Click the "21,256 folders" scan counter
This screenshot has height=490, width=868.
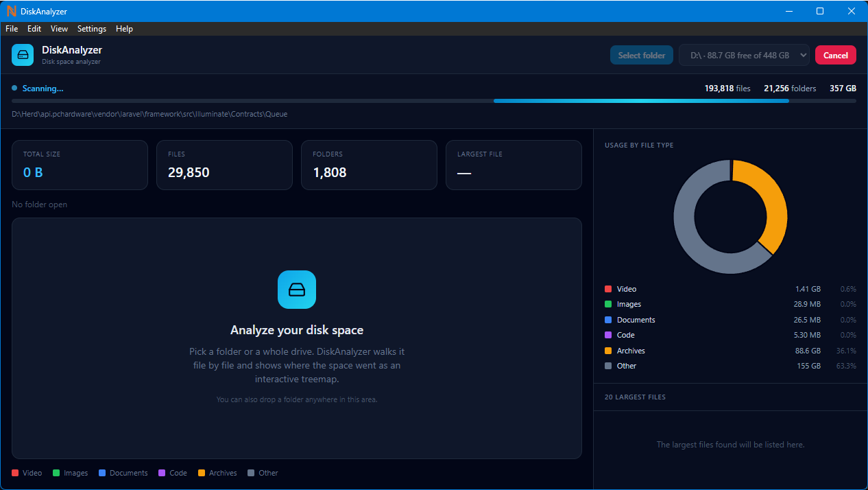[790, 89]
